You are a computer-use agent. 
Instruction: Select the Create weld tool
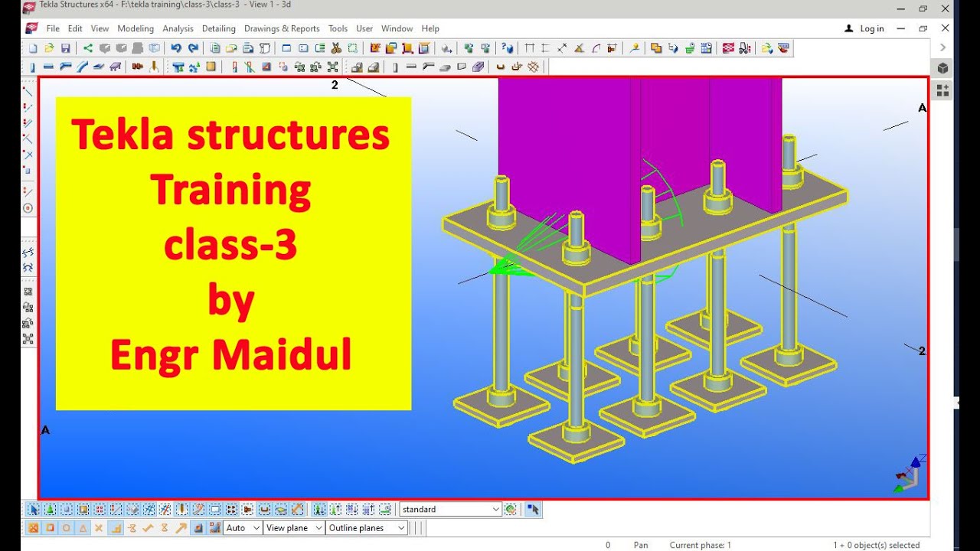pos(153,67)
